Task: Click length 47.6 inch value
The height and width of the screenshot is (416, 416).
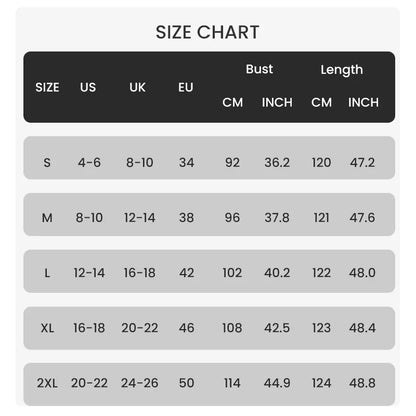Action: click(x=362, y=218)
